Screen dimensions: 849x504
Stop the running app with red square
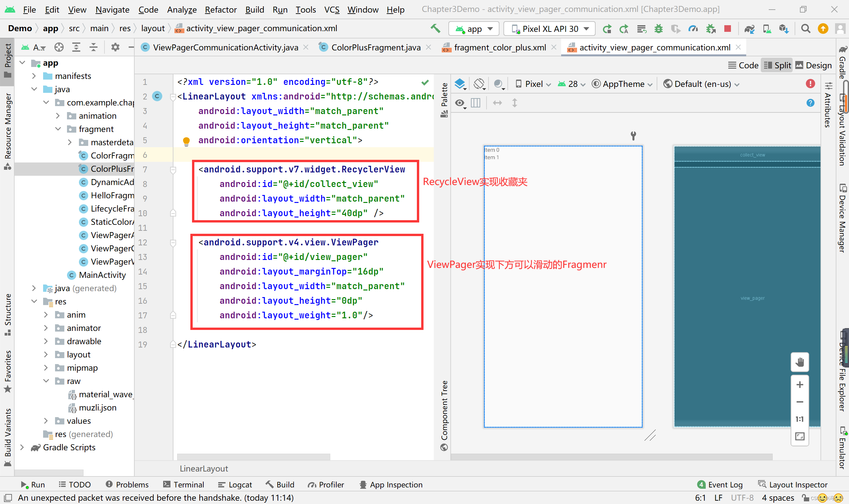(727, 29)
